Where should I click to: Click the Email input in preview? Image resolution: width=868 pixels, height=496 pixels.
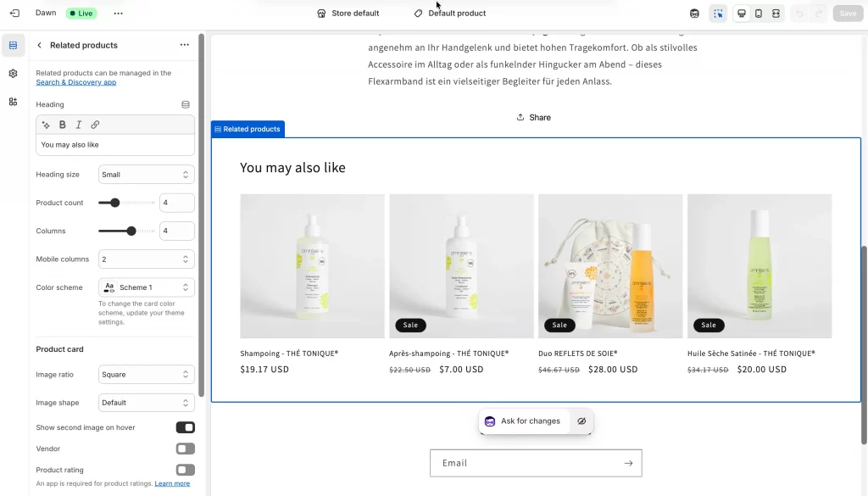[x=526, y=463]
